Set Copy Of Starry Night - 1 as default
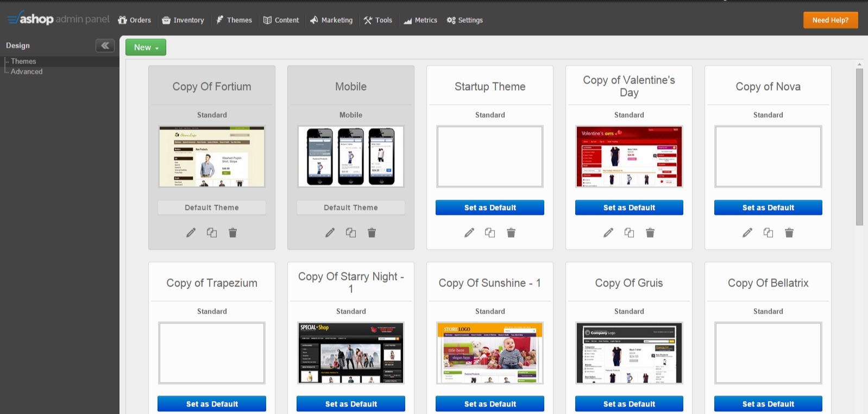 click(351, 404)
